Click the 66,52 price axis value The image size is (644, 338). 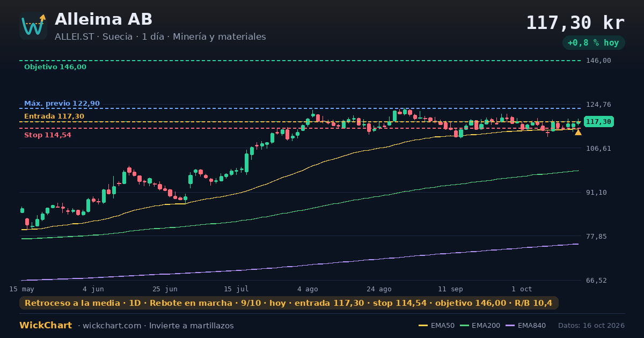coord(596,280)
